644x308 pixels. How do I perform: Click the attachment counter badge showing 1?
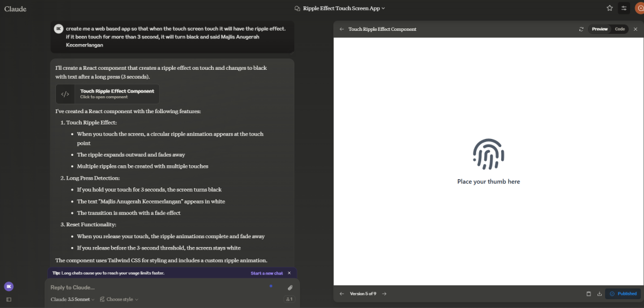[289, 299]
